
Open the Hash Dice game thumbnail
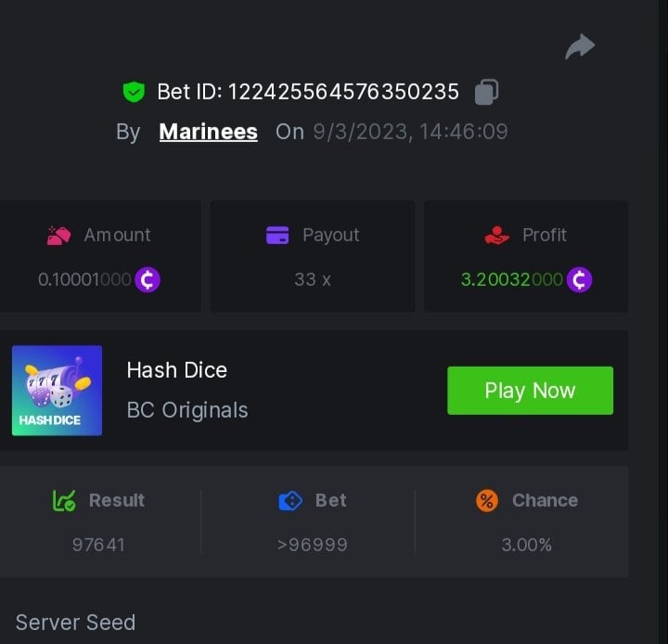[x=57, y=391]
